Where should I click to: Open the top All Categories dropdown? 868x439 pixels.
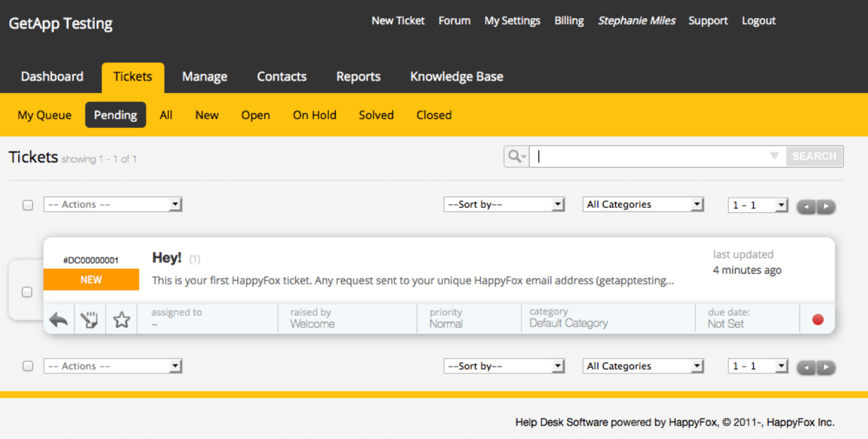pyautogui.click(x=644, y=205)
